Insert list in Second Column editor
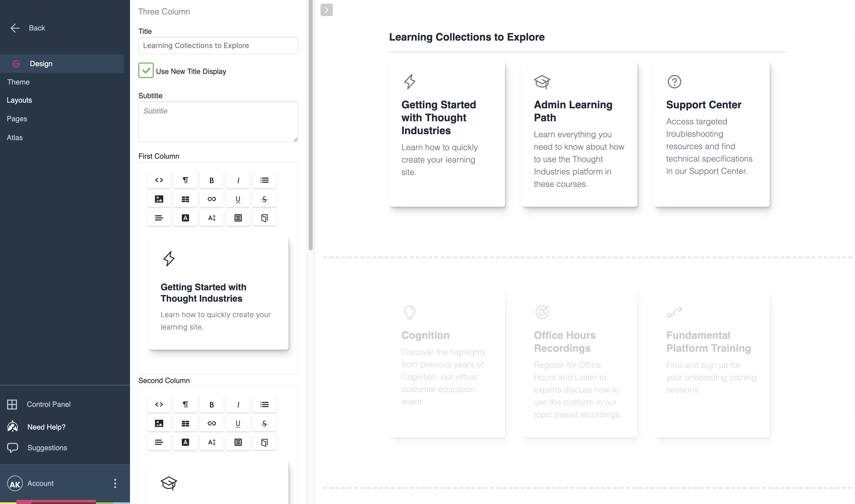Viewport: 855px width, 504px height. 264,404
